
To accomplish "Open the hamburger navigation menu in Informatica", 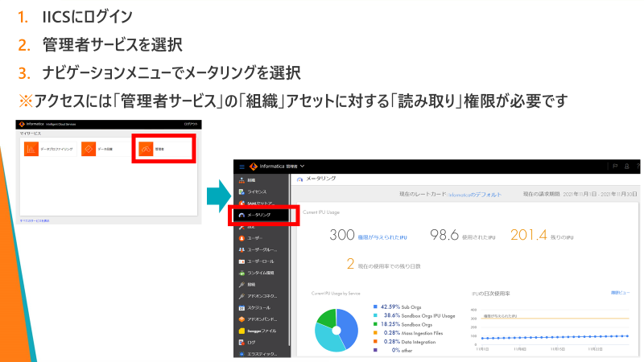I will click(x=242, y=167).
